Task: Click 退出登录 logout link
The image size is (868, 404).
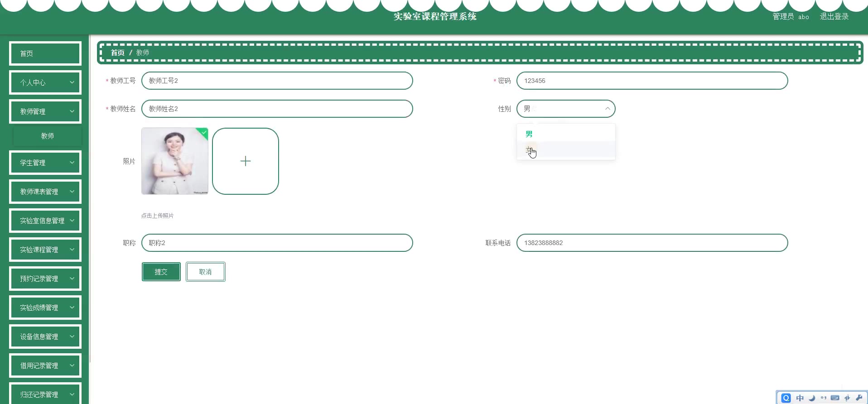Action: pyautogui.click(x=834, y=16)
